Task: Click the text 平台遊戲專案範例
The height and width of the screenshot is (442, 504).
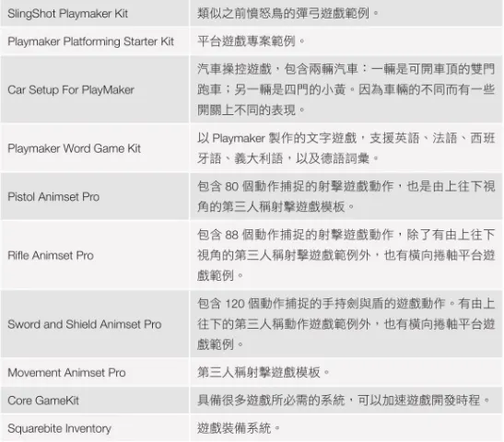Action: [x=251, y=41]
